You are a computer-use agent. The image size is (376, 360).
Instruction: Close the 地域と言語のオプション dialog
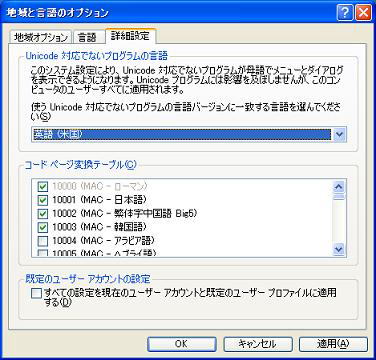(363, 13)
